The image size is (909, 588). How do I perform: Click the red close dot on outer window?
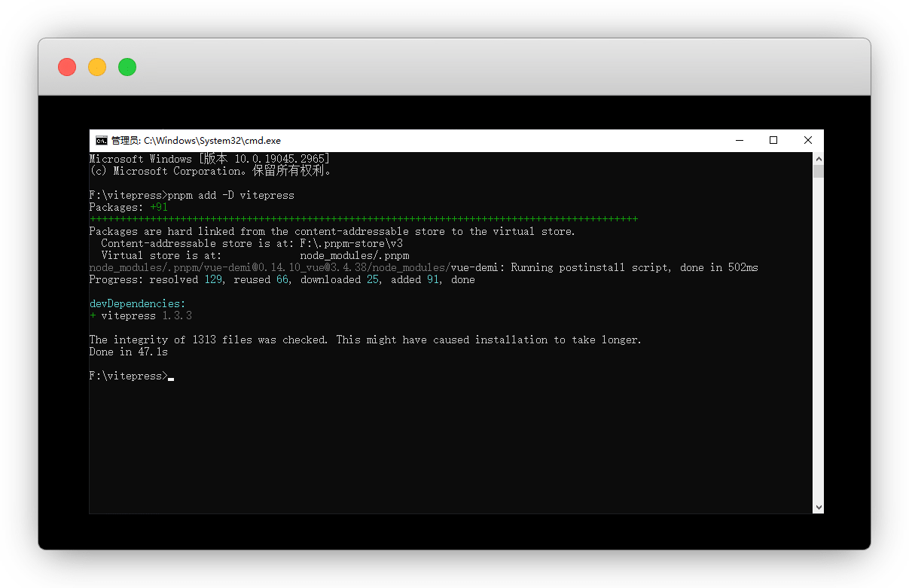(x=67, y=67)
